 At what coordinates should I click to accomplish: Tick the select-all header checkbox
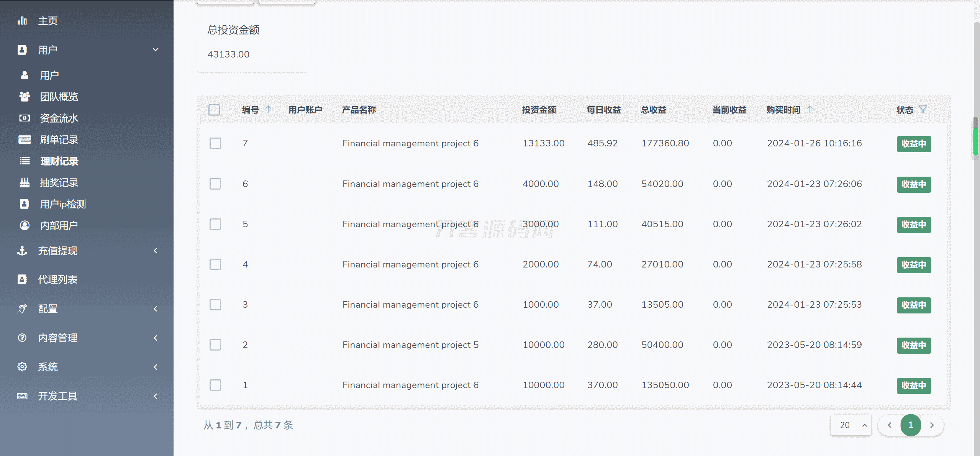tap(214, 110)
